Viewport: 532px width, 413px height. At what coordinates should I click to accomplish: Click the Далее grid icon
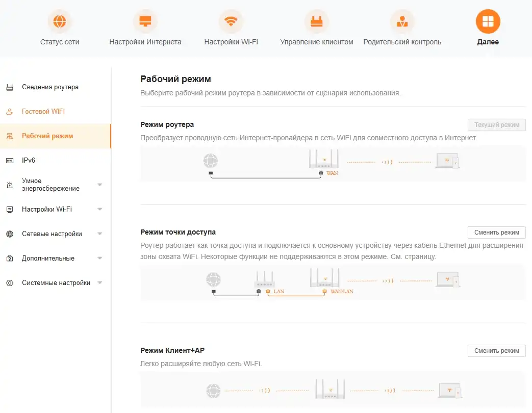(488, 21)
